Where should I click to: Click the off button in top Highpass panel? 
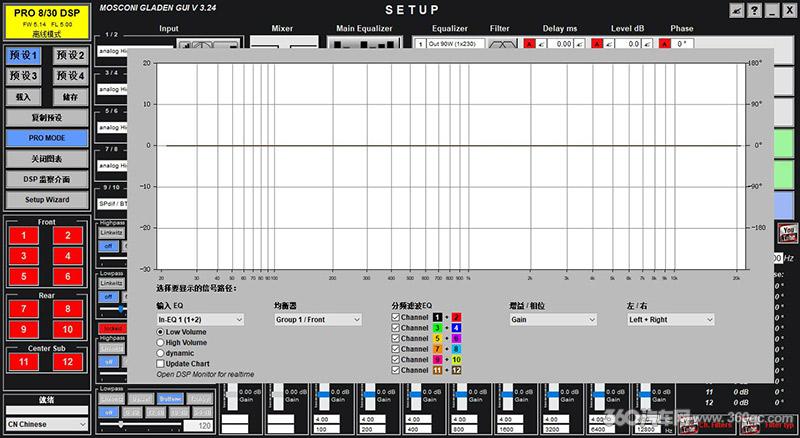pos(108,246)
